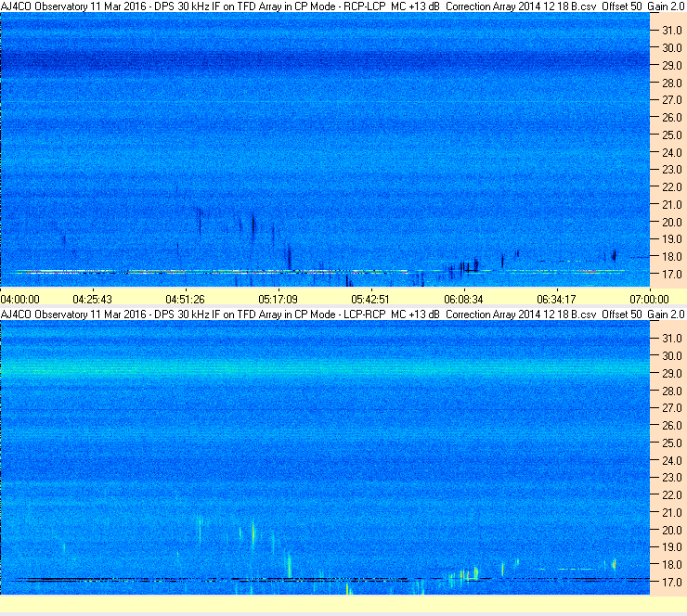687x616 pixels.
Task: Pick 21.0 frequency label in RCP-LCP chart
Action: (x=671, y=204)
